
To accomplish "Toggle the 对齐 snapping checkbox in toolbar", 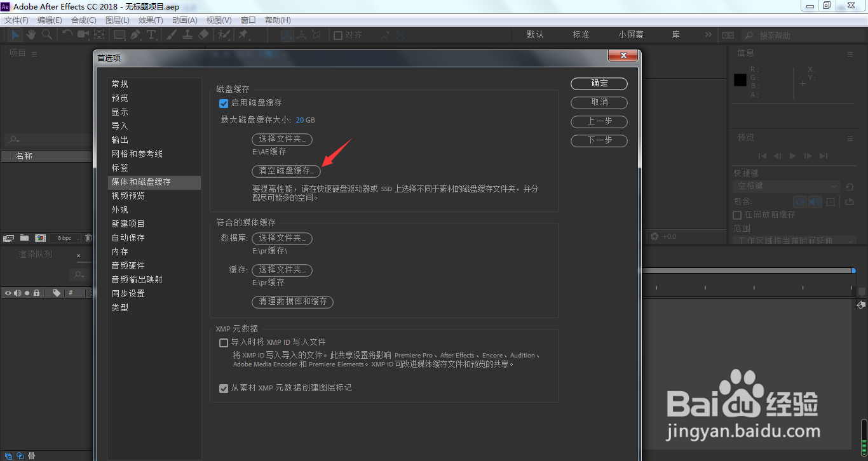I will tap(338, 35).
